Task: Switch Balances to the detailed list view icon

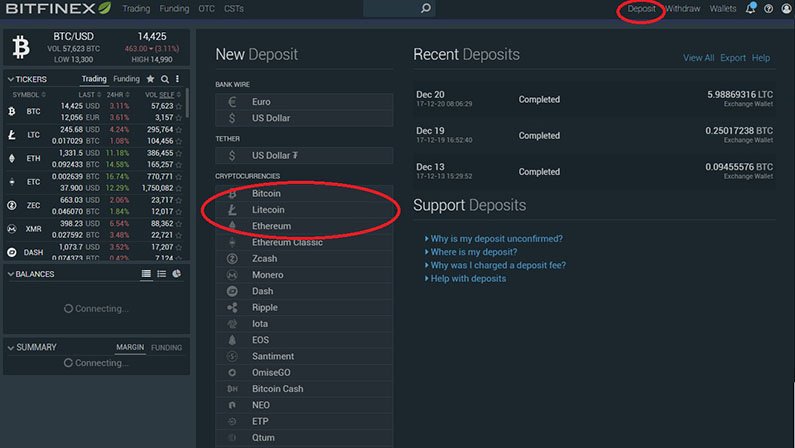Action: 146,274
